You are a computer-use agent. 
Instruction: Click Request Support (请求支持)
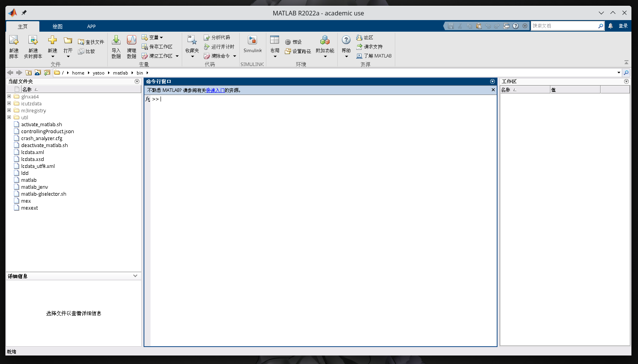pyautogui.click(x=369, y=47)
